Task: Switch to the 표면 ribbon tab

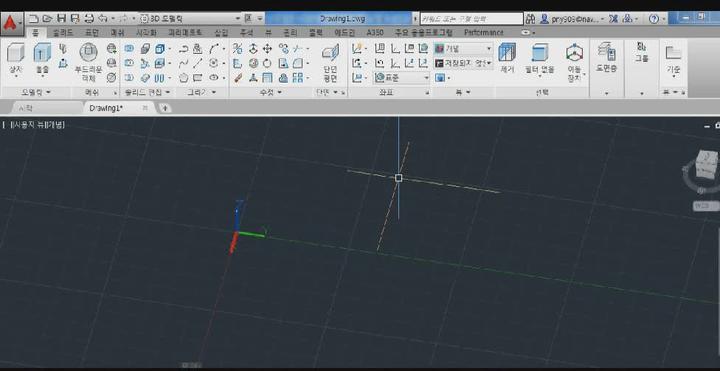Action: 92,33
